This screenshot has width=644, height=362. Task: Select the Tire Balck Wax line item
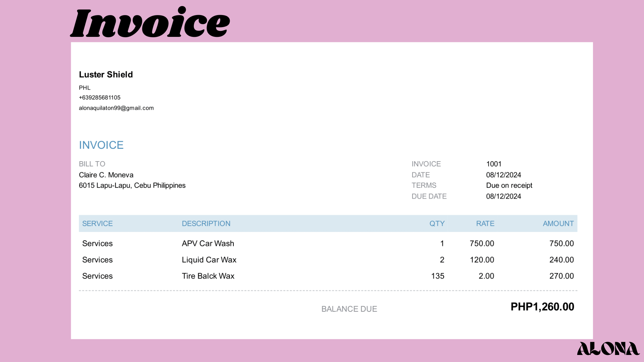click(208, 276)
